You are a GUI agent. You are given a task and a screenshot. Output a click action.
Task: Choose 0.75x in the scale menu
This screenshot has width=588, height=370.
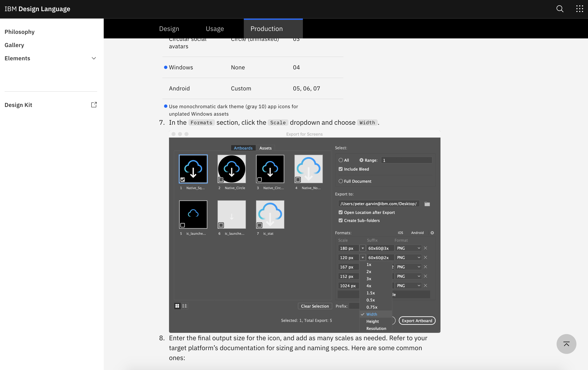pos(376,307)
